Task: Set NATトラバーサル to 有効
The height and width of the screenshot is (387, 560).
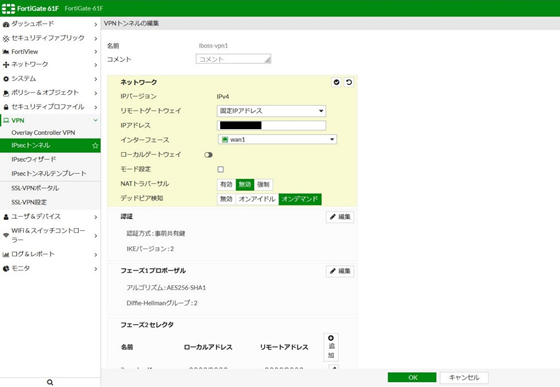Action: pos(226,185)
